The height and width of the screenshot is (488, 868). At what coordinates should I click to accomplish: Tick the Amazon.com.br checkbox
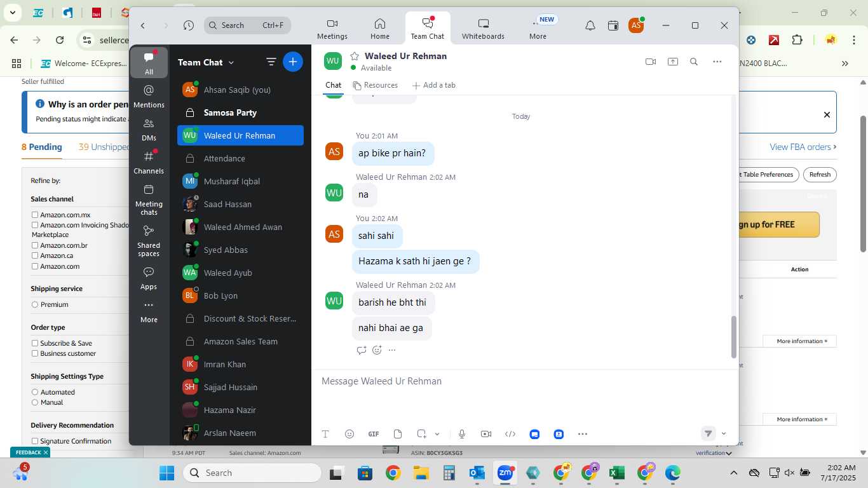point(35,245)
